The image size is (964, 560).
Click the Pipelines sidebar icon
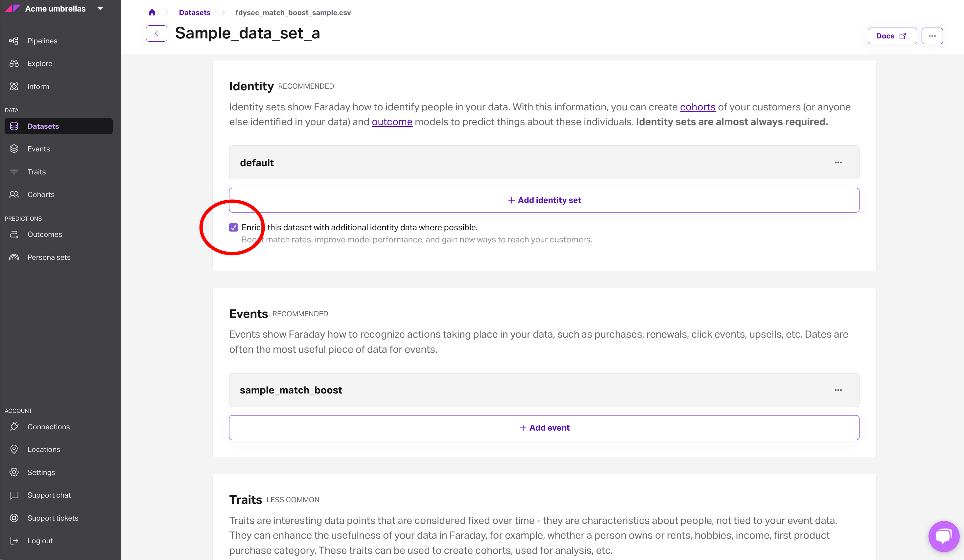(x=14, y=40)
